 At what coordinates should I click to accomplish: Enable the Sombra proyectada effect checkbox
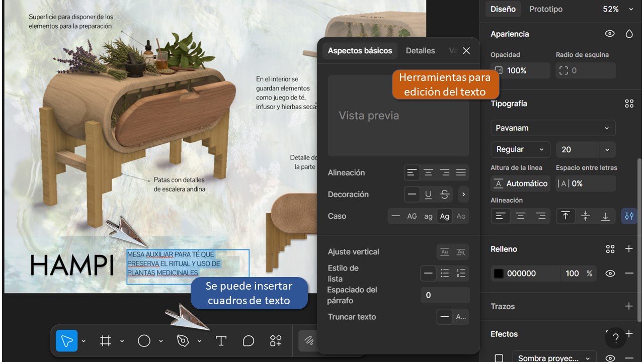499,358
